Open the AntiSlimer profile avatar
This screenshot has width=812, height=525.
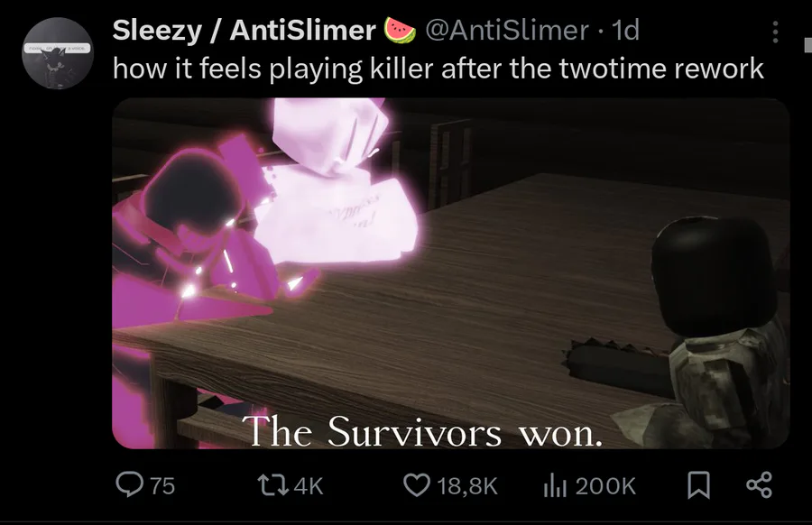click(x=58, y=53)
